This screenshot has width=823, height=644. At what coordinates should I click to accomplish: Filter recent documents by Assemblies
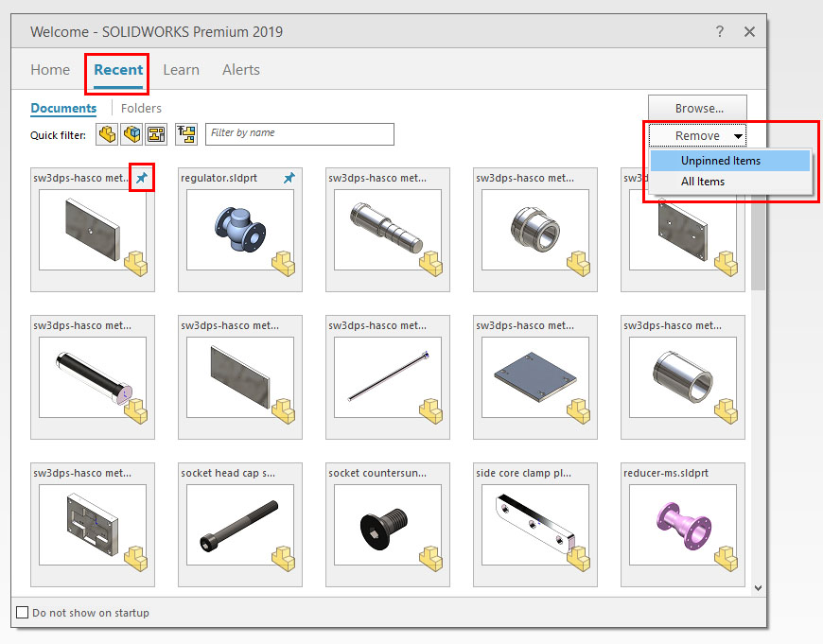(x=131, y=134)
